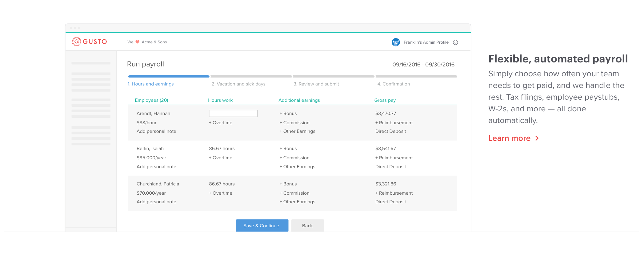Add Overtime for Hannah Arendt
The image size is (644, 258).
click(221, 123)
